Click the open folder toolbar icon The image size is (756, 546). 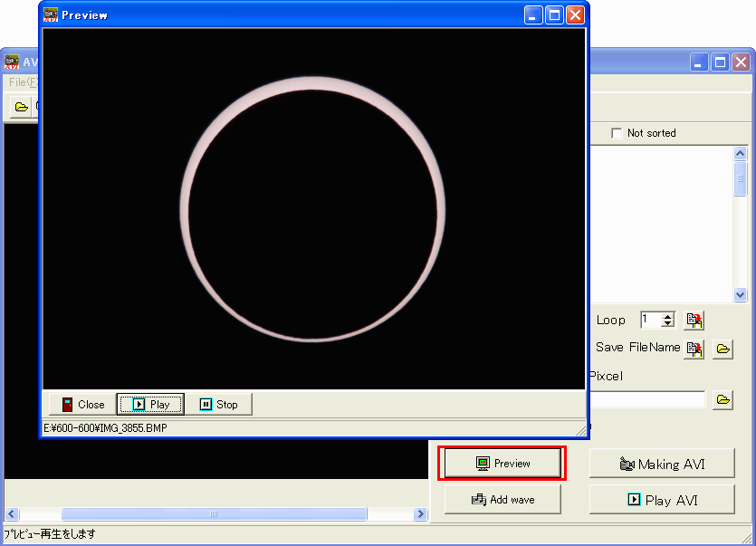[x=20, y=108]
